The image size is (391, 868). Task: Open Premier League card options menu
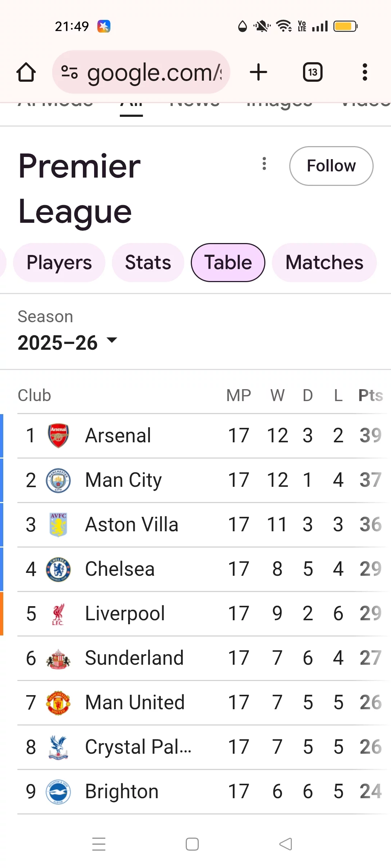tap(264, 163)
